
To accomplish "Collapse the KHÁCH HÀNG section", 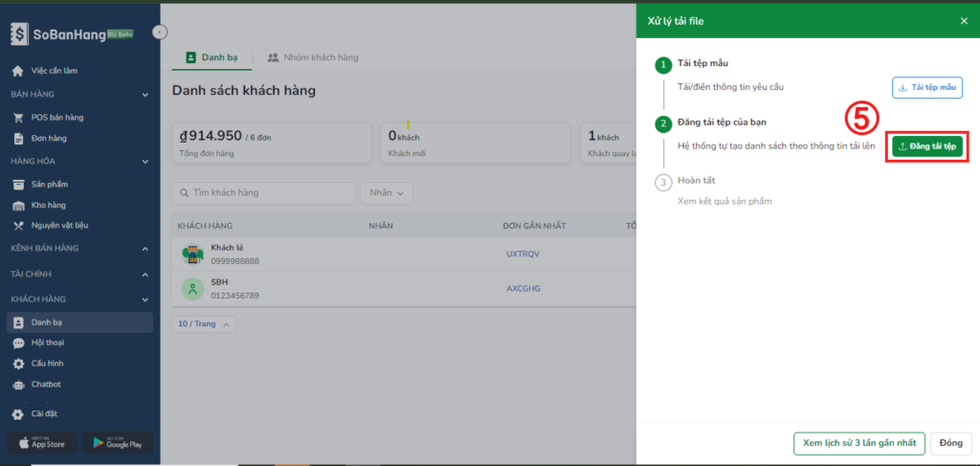I will click(145, 300).
